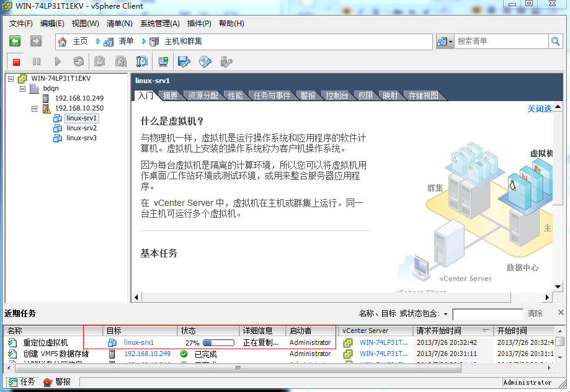Open the Snapshot Manager toolbar icon

coord(142,61)
